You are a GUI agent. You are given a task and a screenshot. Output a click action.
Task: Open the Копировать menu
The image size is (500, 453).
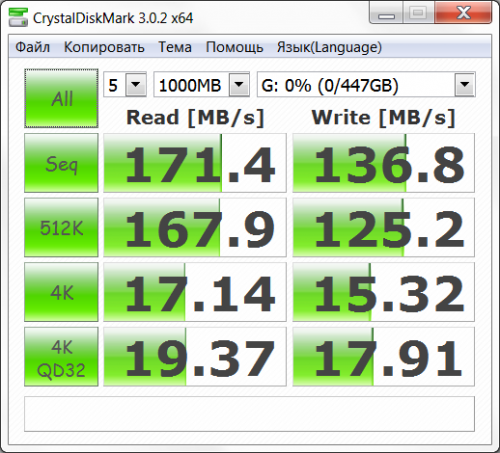tap(104, 47)
